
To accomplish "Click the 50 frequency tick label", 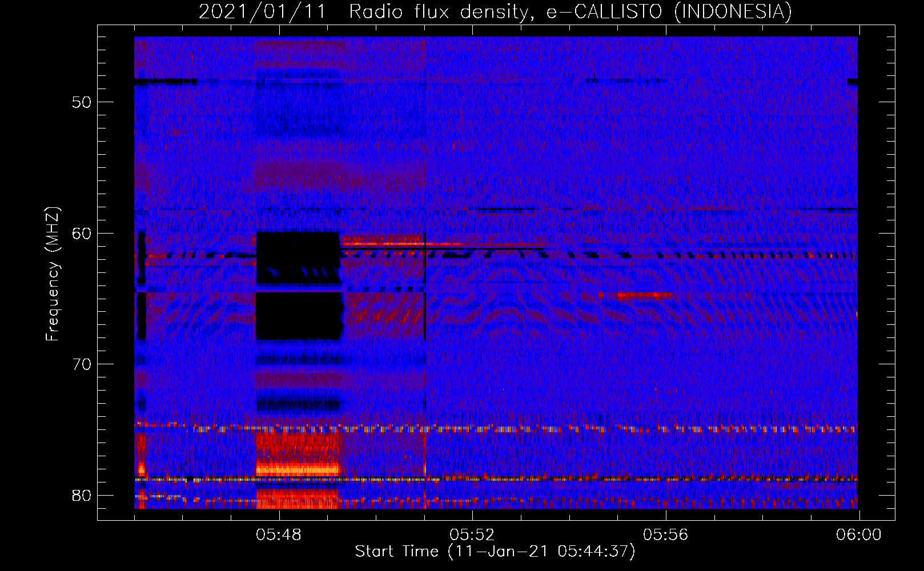I will [x=82, y=102].
